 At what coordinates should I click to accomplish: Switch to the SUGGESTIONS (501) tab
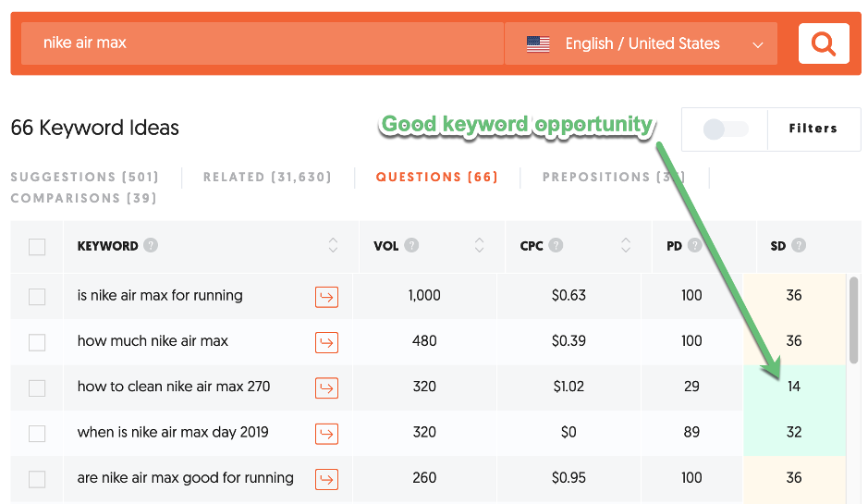85,177
